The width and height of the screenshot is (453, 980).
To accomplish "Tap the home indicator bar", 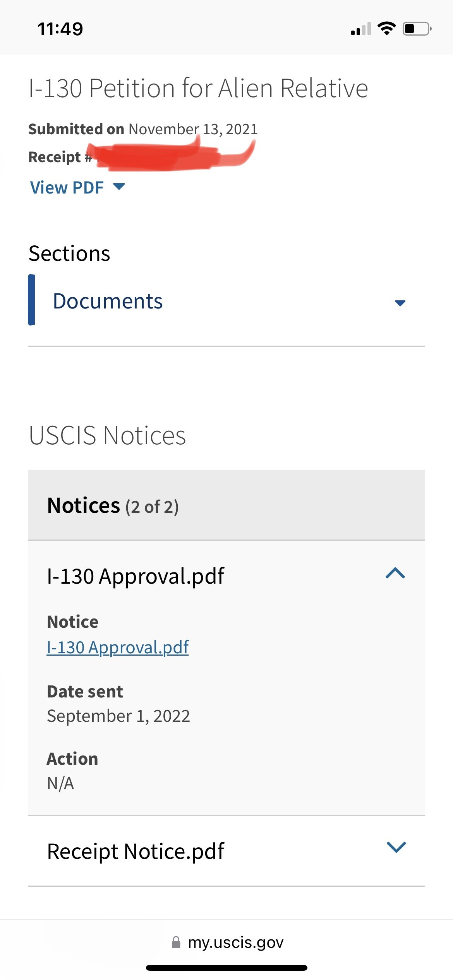I will pos(226,968).
